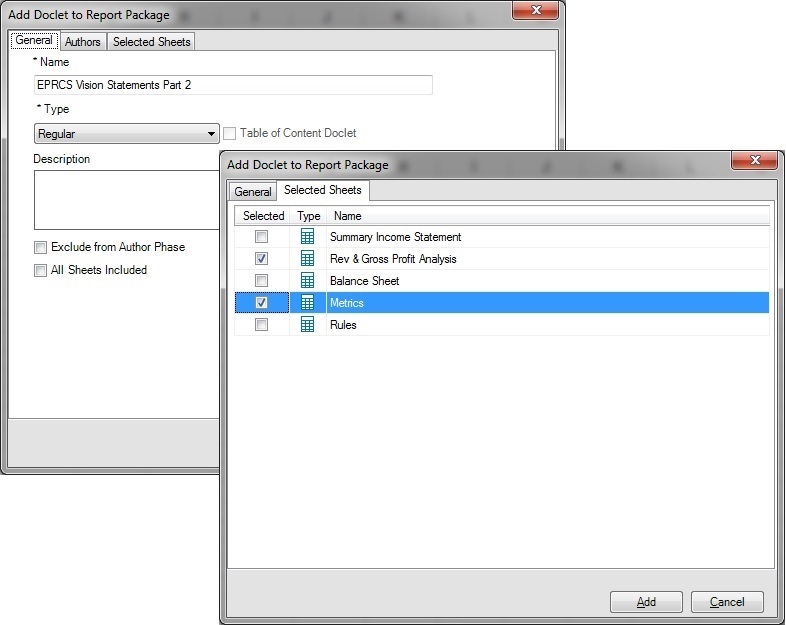Close the back Add Doclet dialog

(536, 10)
